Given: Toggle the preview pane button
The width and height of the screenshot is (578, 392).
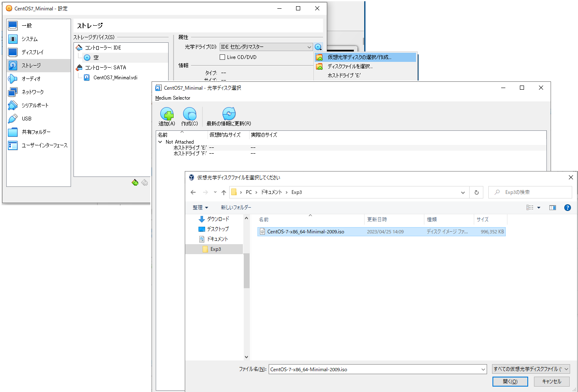Looking at the screenshot, I should (x=552, y=208).
